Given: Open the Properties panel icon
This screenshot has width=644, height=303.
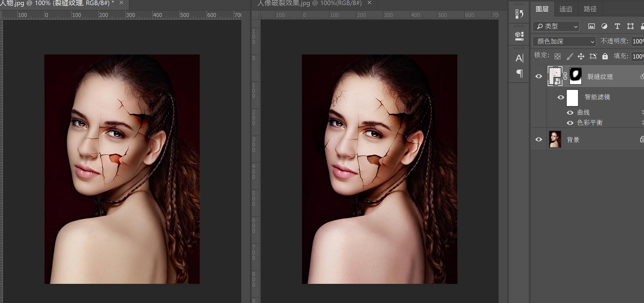Looking at the screenshot, I should click(x=519, y=36).
